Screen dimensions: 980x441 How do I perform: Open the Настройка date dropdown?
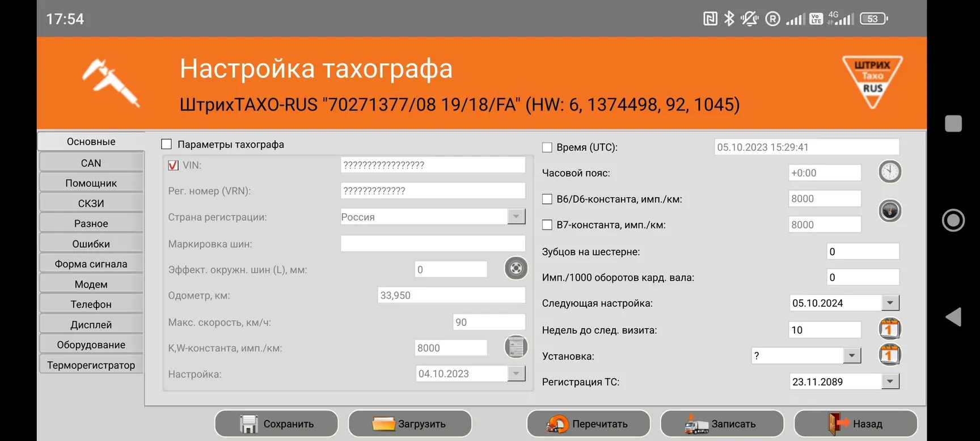tap(516, 374)
